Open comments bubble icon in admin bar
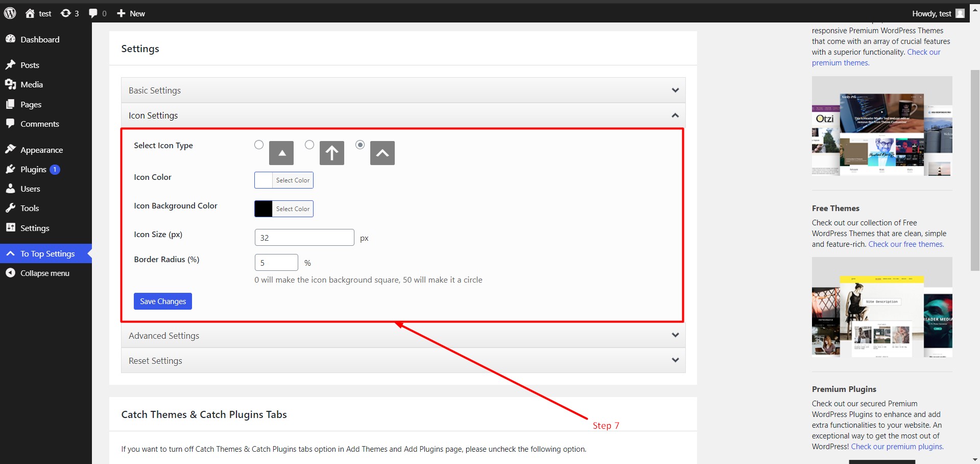The height and width of the screenshot is (464, 980). click(93, 13)
